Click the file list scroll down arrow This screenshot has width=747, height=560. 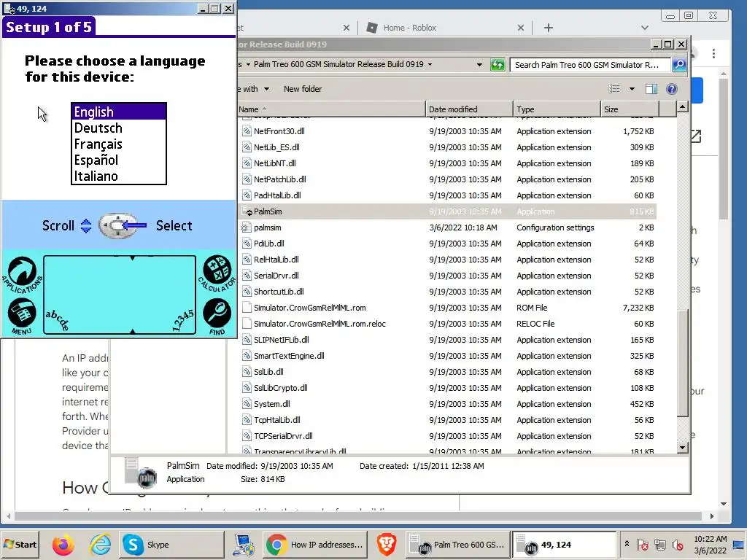(682, 448)
